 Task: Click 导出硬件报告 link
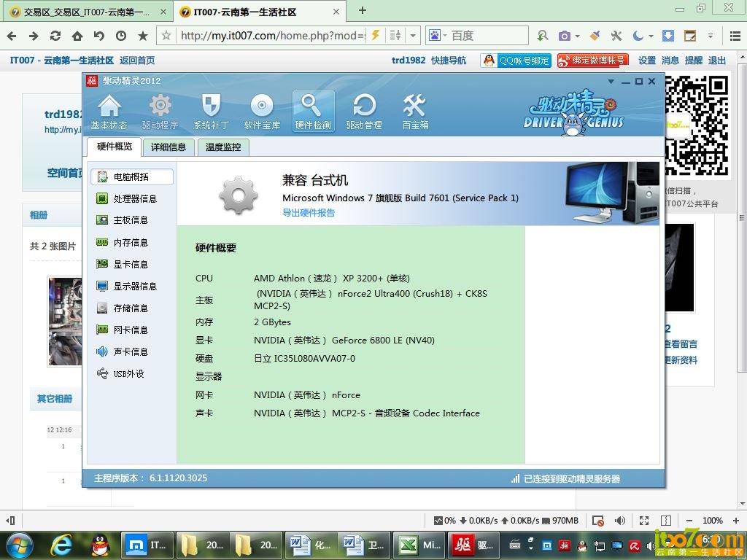[309, 213]
